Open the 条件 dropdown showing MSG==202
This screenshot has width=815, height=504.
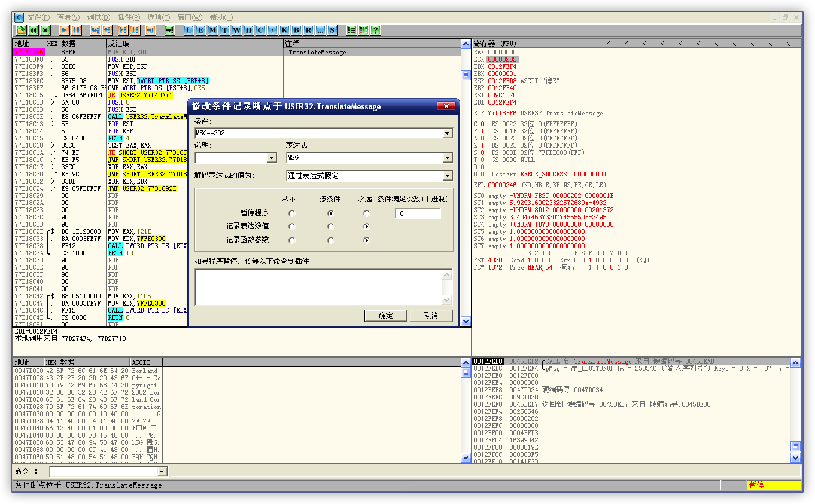click(448, 133)
